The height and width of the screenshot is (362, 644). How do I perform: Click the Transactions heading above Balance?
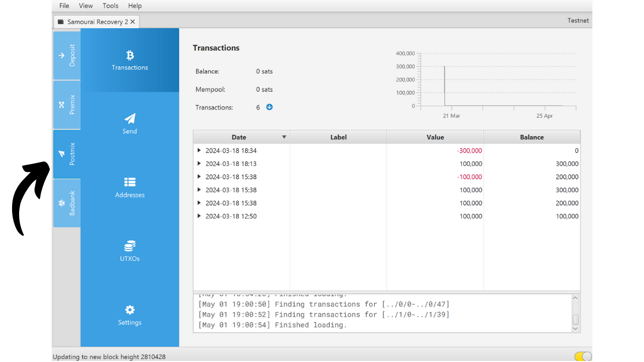point(216,48)
